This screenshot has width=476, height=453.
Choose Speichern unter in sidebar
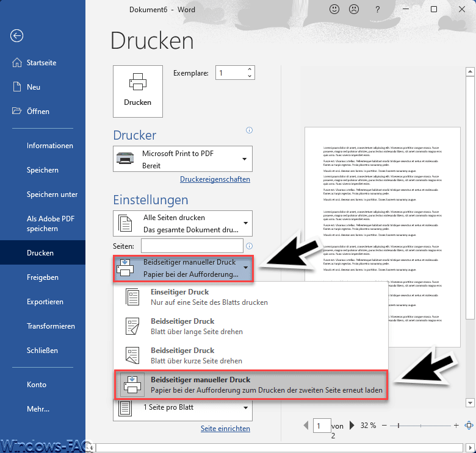click(52, 194)
